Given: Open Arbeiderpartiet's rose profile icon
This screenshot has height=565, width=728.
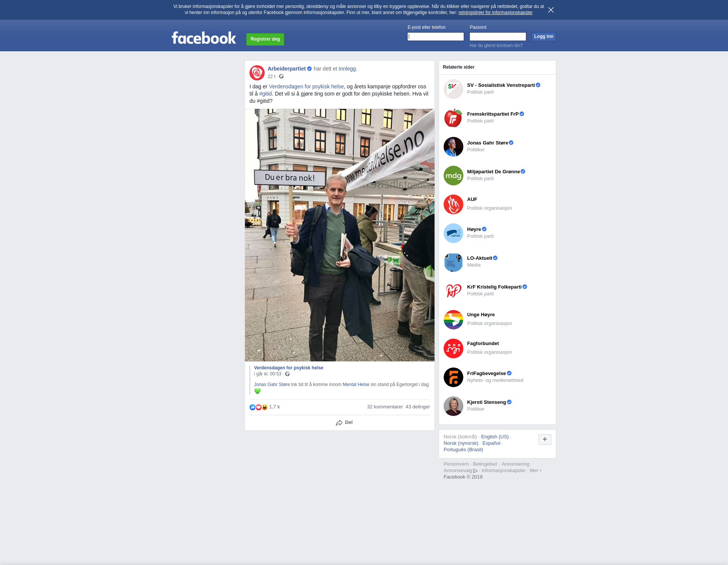Looking at the screenshot, I should click(257, 72).
